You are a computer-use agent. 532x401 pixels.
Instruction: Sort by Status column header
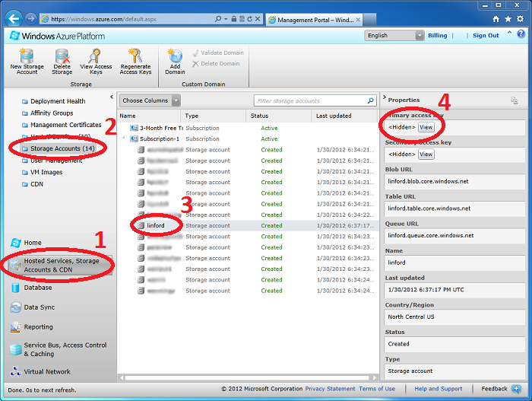coord(279,116)
